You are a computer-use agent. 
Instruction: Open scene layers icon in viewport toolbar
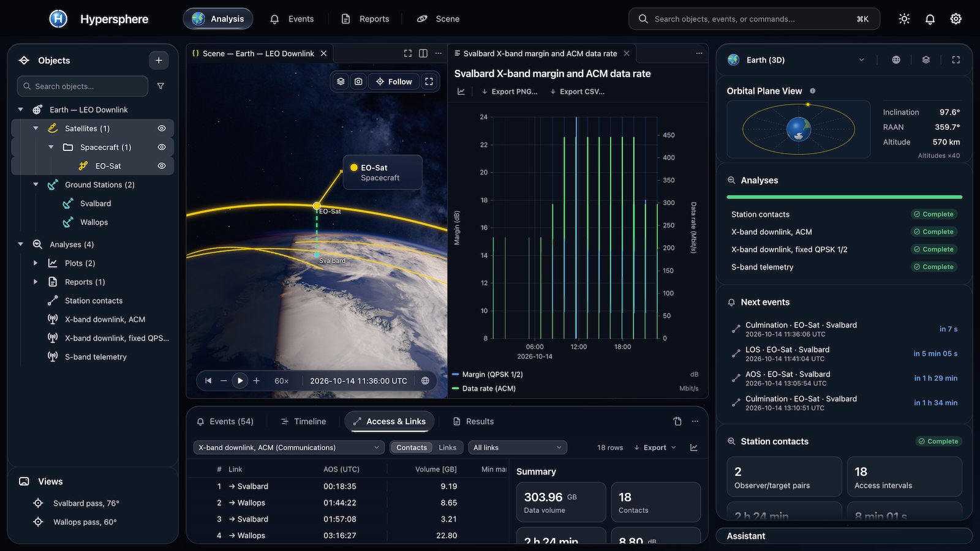[341, 81]
